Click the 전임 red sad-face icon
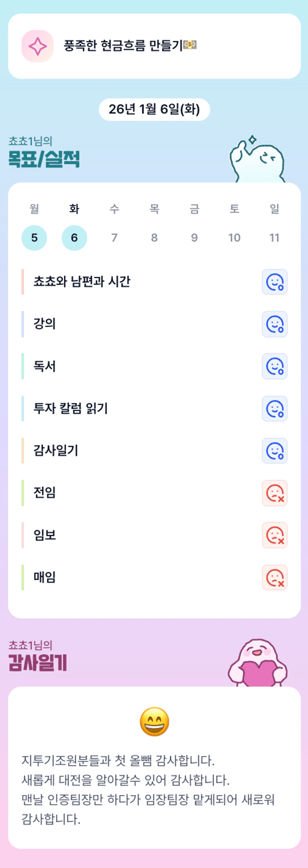308x868 pixels. click(274, 493)
